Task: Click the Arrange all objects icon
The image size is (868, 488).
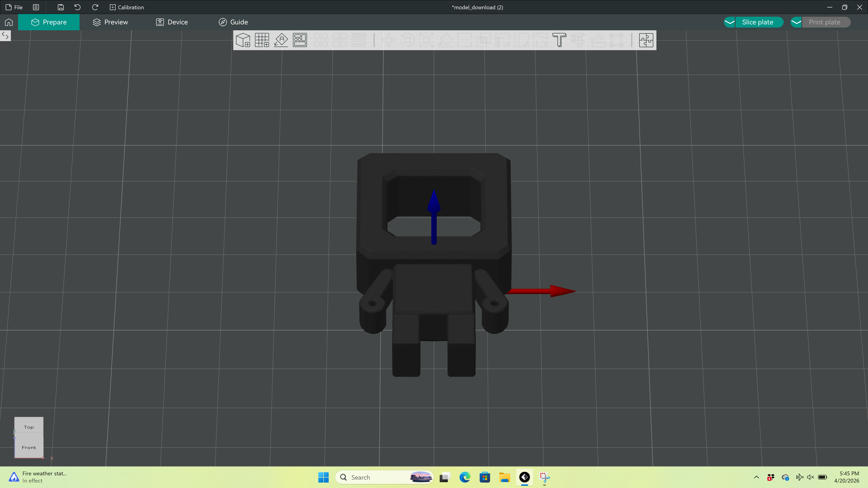Action: pyautogui.click(x=300, y=40)
